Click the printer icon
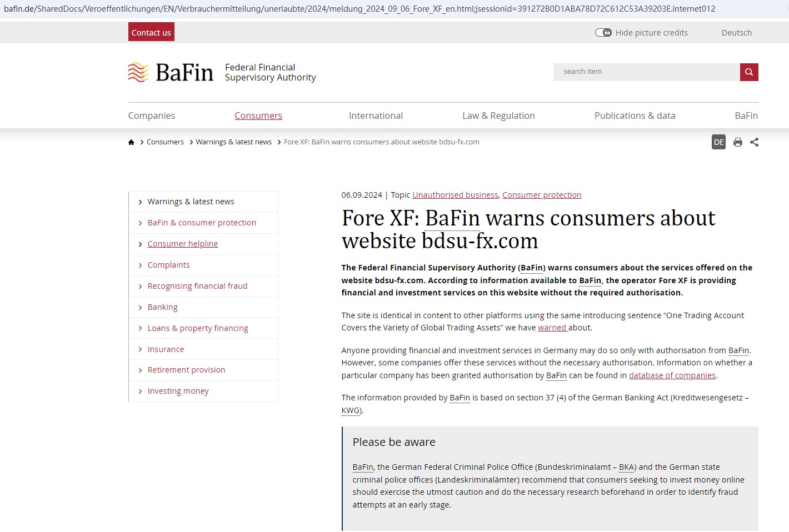The height and width of the screenshot is (532, 789). coord(737,142)
